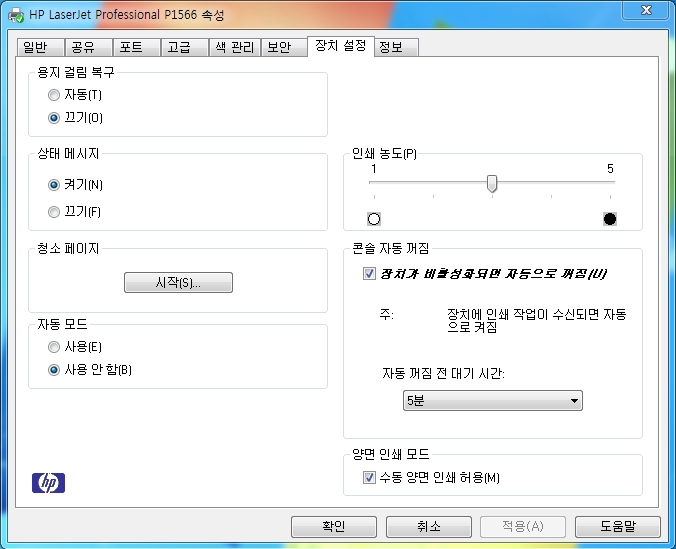Click the density scale number 5
Viewport: 676px width, 549px height.
tap(610, 169)
